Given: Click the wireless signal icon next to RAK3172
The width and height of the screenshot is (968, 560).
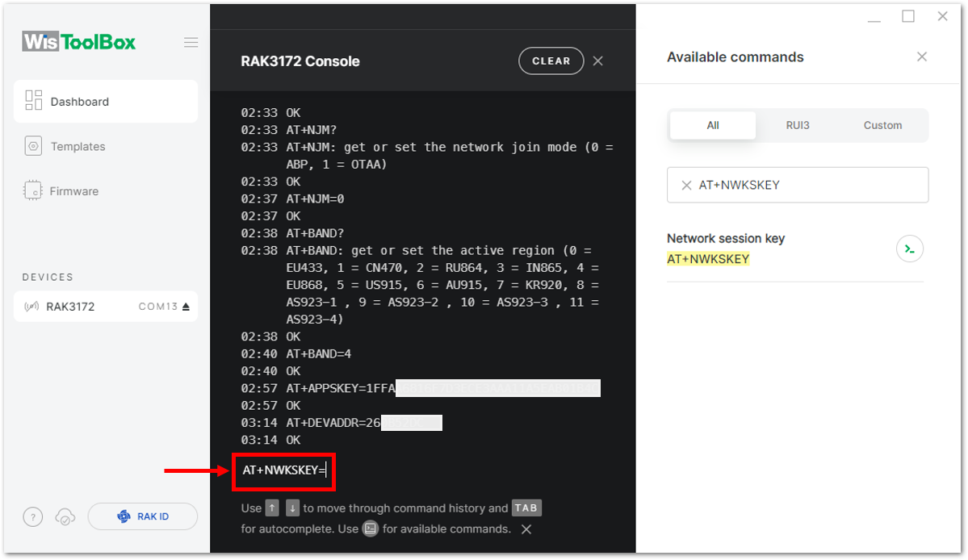Looking at the screenshot, I should (x=31, y=307).
